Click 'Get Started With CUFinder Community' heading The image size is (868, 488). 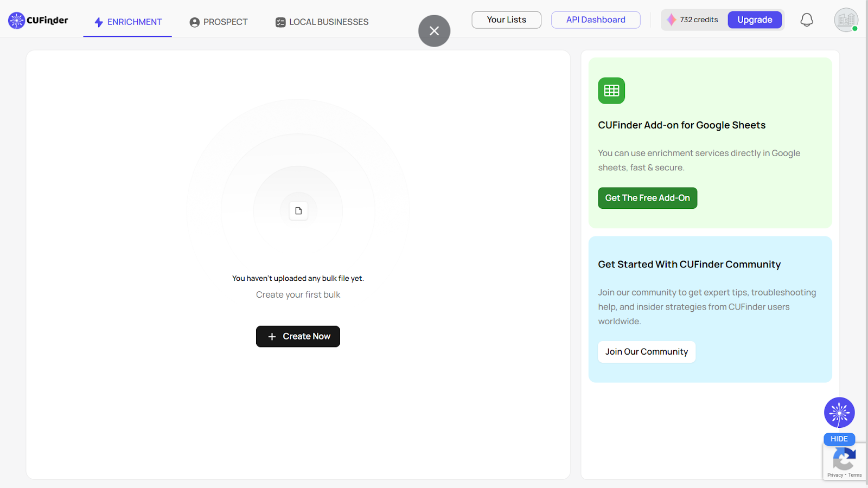(x=689, y=265)
